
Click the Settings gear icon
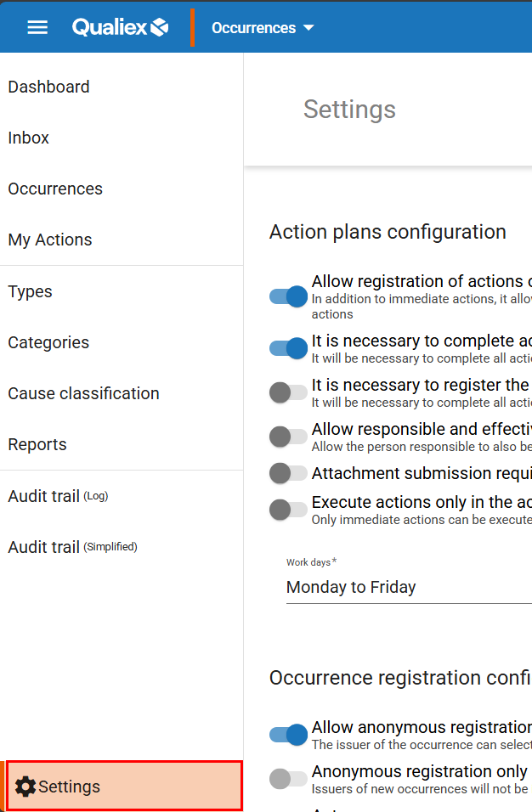click(25, 787)
